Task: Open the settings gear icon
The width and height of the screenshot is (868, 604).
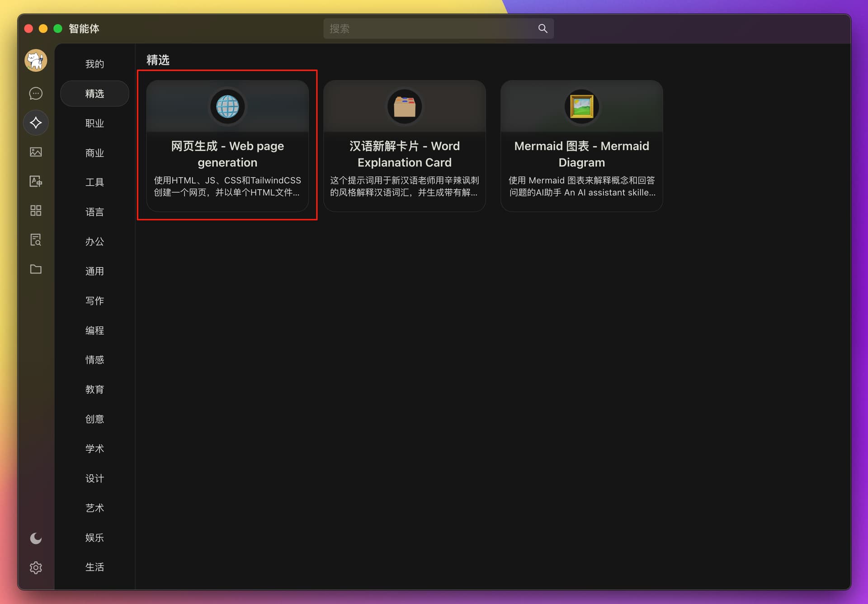Action: pos(36,567)
